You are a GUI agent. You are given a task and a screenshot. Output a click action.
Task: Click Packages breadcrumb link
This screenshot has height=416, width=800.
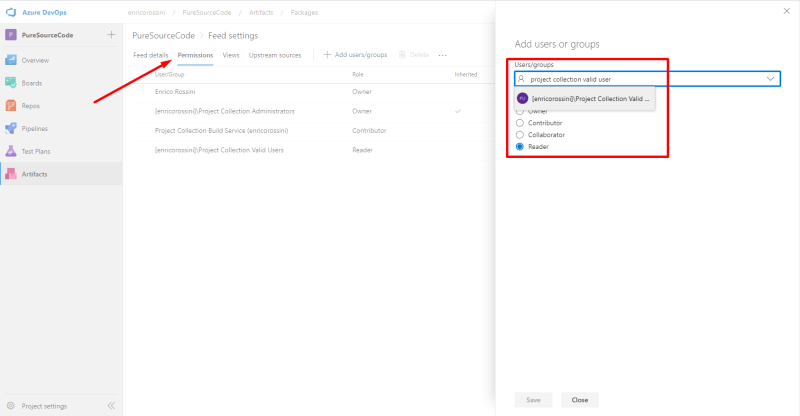[304, 12]
